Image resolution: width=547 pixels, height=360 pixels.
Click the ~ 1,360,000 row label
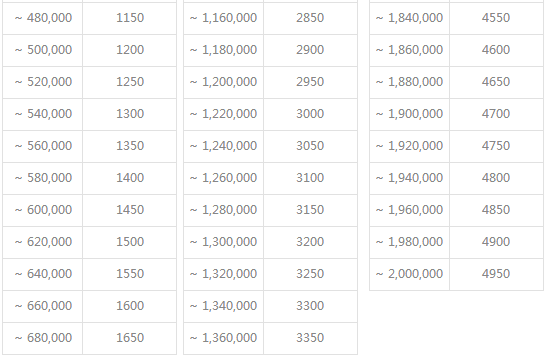(x=224, y=338)
